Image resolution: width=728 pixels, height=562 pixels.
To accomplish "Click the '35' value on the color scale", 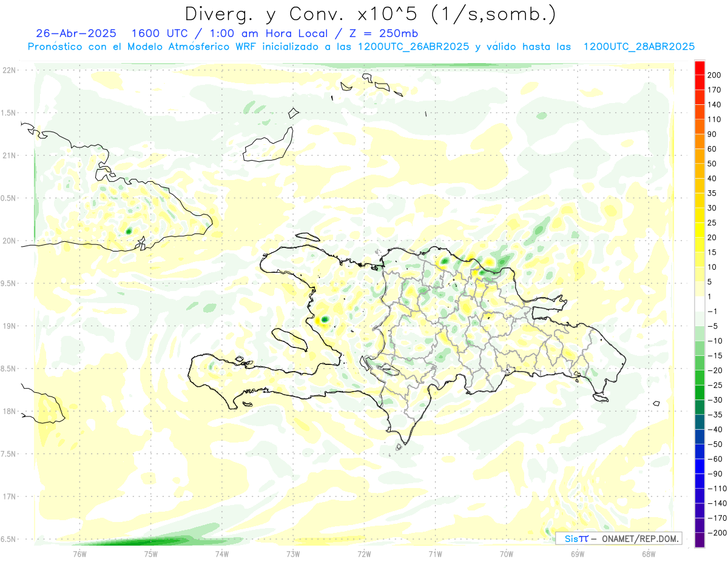I will 712,193.
